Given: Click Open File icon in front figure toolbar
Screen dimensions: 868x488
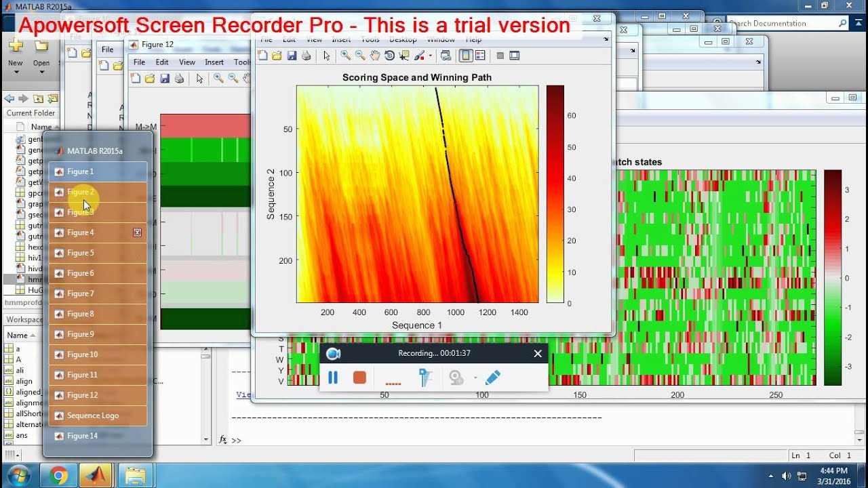Looking at the screenshot, I should pyautogui.click(x=277, y=56).
